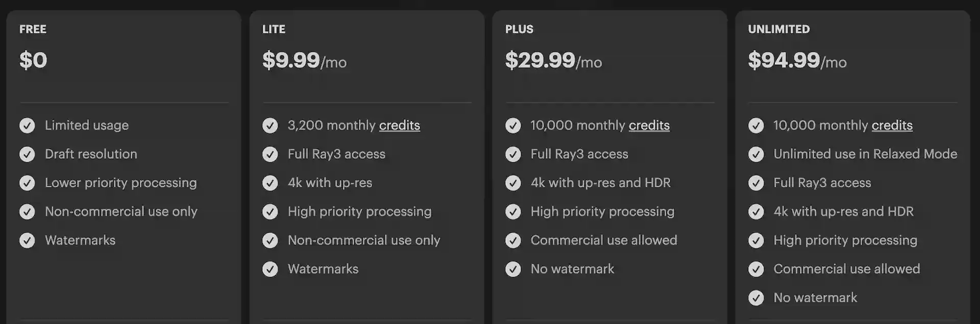The width and height of the screenshot is (980, 324).
Task: Click the checkmark icon next to Draft resolution
Action: (27, 154)
